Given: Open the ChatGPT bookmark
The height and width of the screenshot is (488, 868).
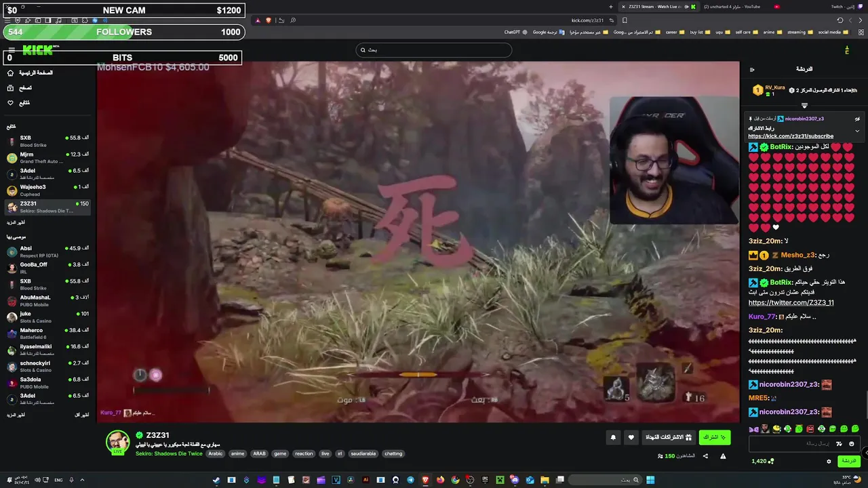Looking at the screenshot, I should pyautogui.click(x=516, y=32).
